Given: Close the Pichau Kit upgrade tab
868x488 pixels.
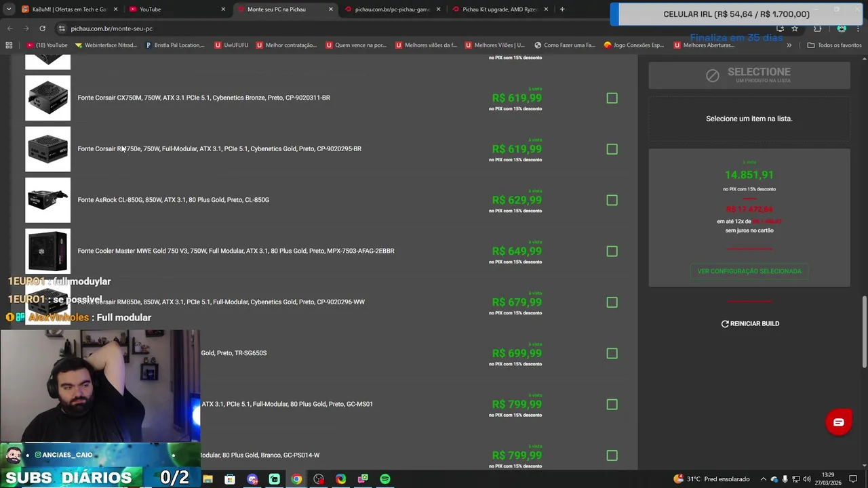Looking at the screenshot, I should (x=546, y=9).
